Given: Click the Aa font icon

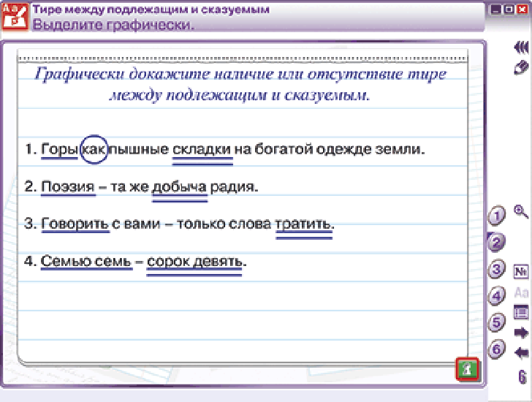Looking at the screenshot, I should [x=521, y=292].
